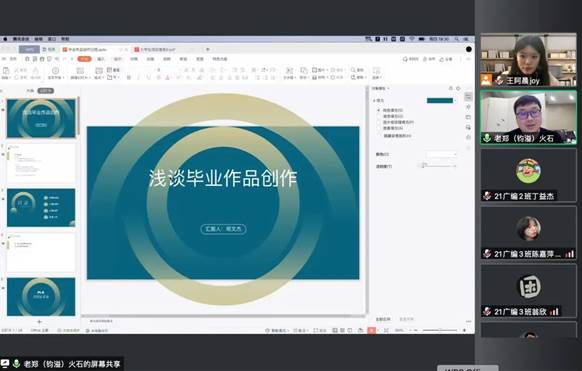Click the orange slideshow play button in status bar
This screenshot has height=371, width=582.
click(372, 330)
